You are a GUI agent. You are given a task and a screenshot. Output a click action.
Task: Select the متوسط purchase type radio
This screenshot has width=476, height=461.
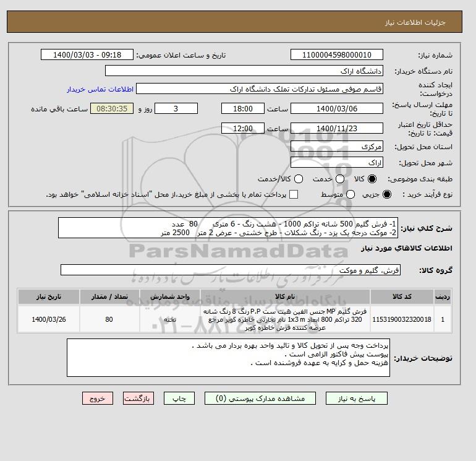(x=351, y=194)
